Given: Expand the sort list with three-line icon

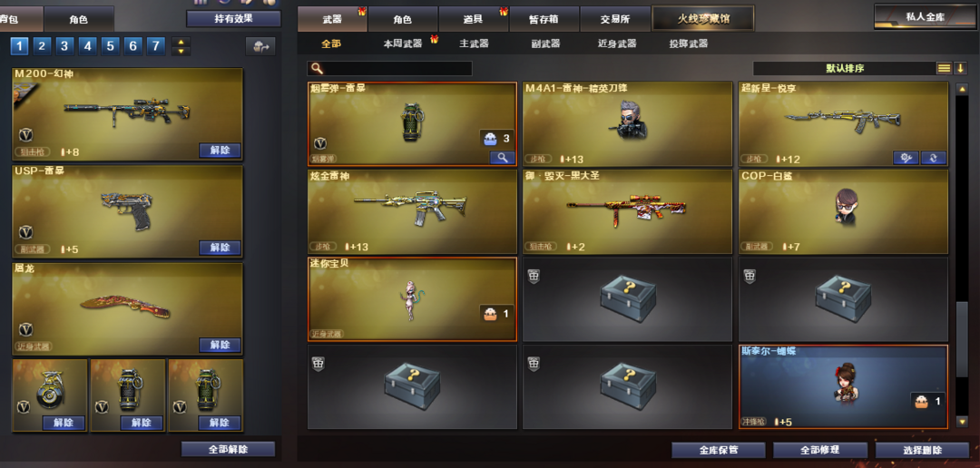Looking at the screenshot, I should coord(944,68).
